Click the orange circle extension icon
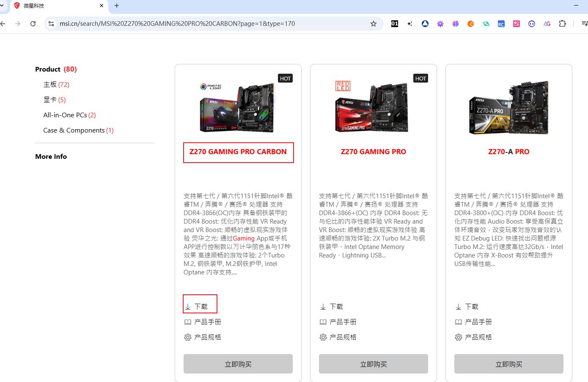This screenshot has height=382, width=588. tap(471, 24)
